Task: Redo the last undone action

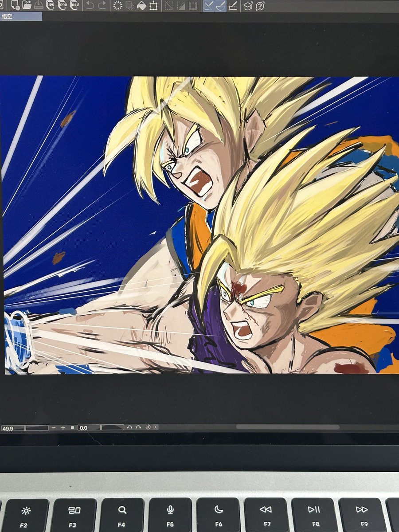Action: pos(102,5)
